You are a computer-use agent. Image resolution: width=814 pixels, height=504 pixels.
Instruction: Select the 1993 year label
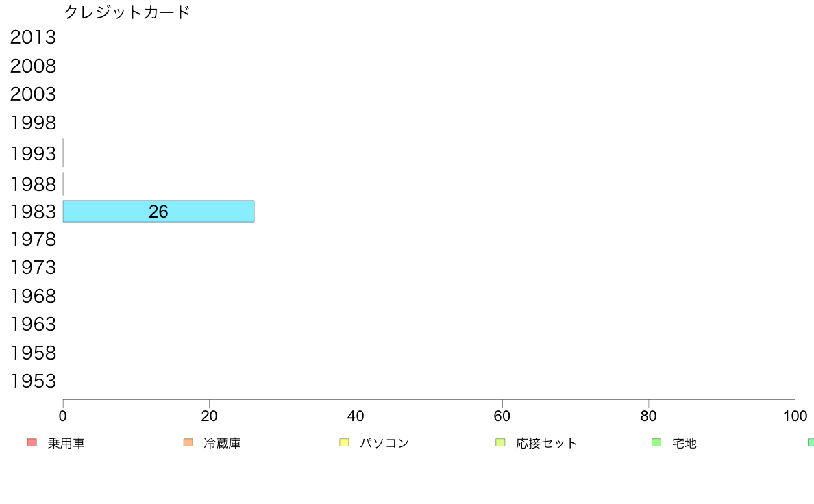coord(33,153)
